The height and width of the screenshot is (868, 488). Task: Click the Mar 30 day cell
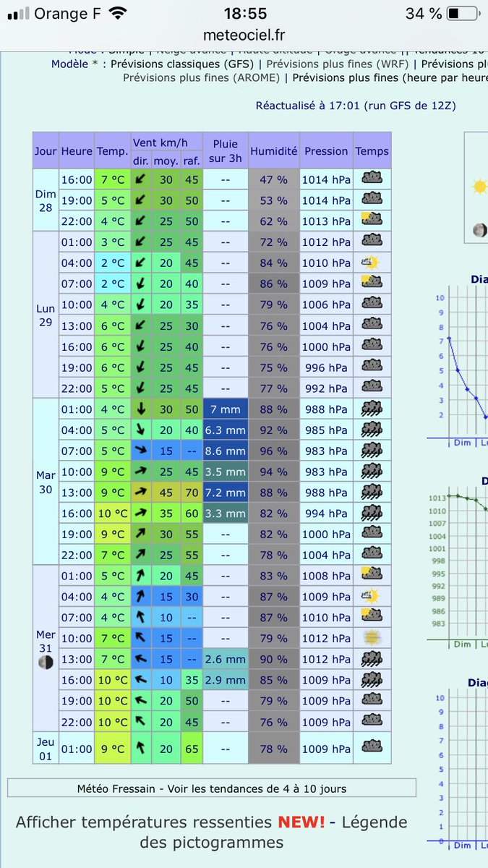(46, 482)
